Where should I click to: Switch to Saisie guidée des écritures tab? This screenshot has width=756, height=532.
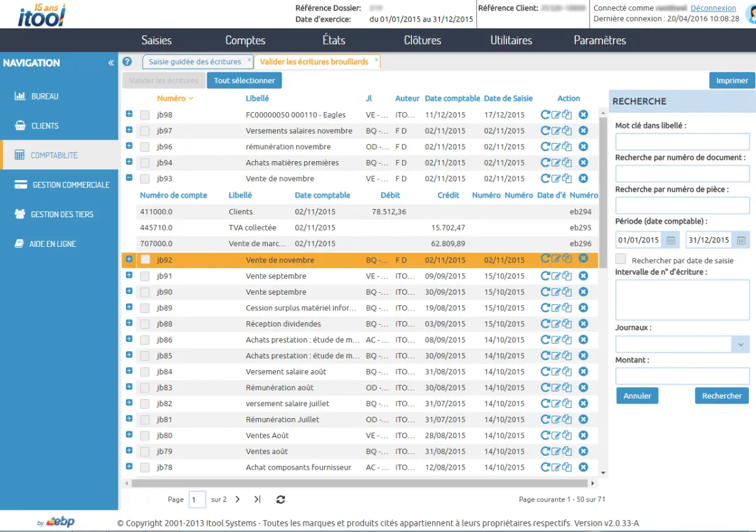coord(195,62)
